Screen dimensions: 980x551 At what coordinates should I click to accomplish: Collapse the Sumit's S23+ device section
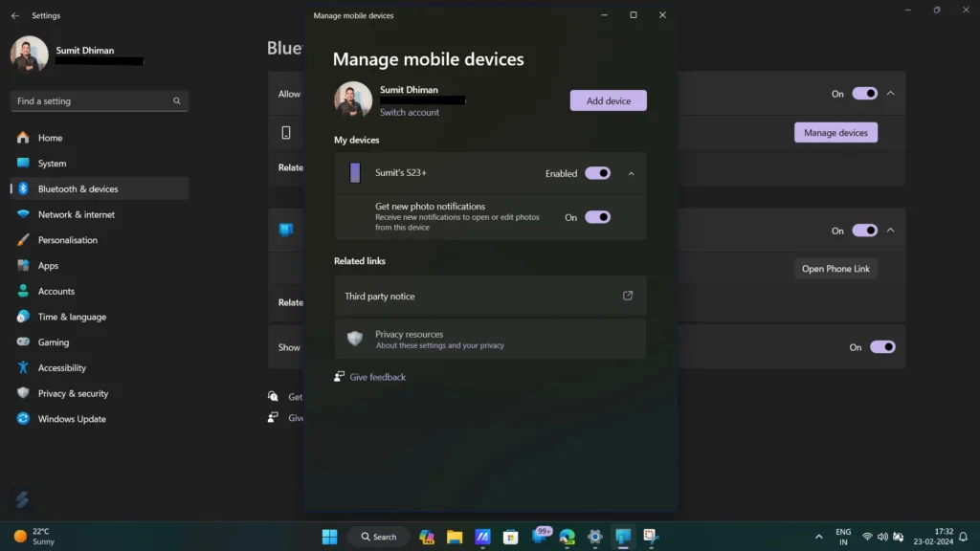point(631,174)
